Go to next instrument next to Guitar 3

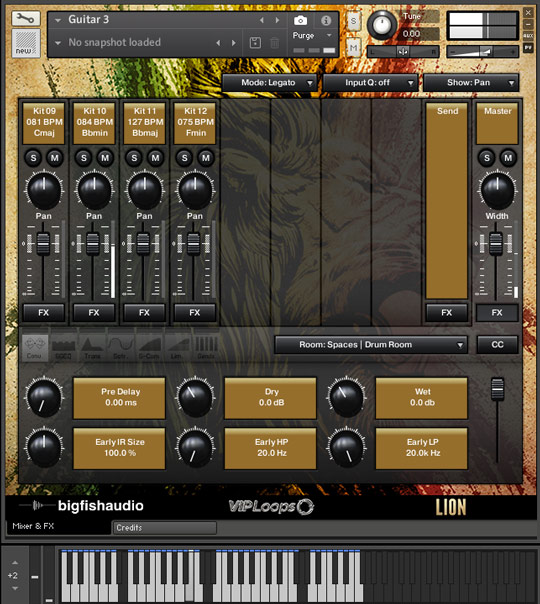(277, 20)
